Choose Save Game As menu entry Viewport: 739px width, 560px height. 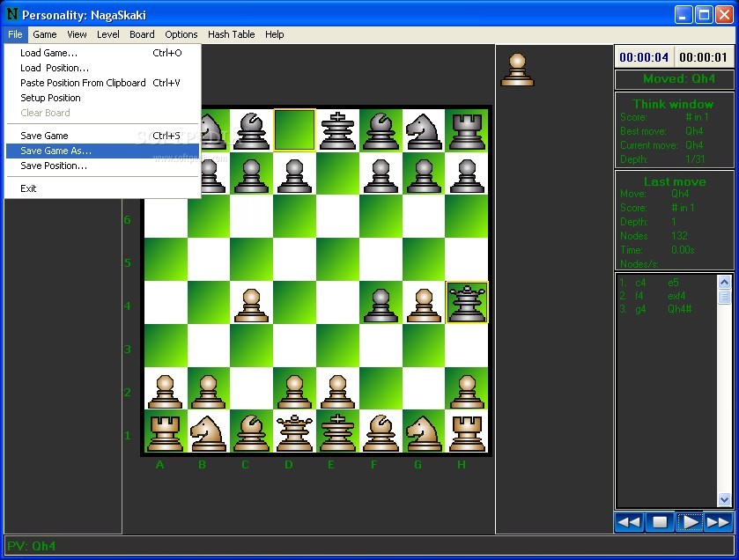pyautogui.click(x=103, y=151)
